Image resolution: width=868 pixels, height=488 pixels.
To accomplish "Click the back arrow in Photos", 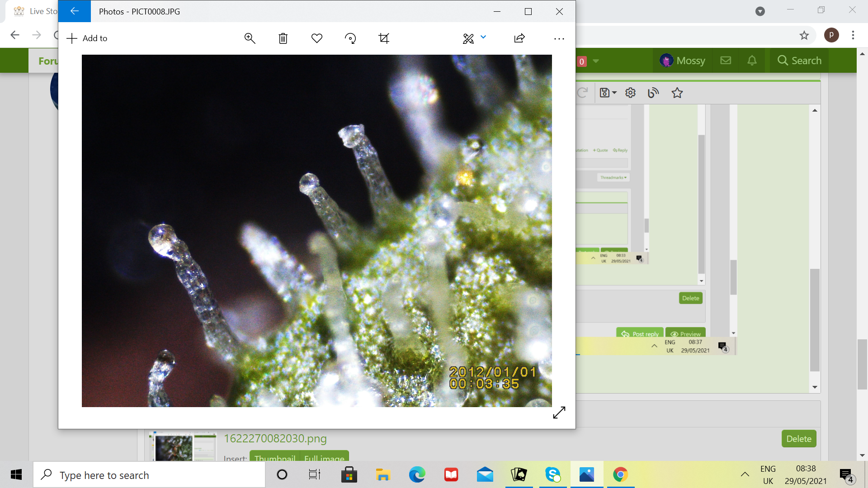I will 75,11.
